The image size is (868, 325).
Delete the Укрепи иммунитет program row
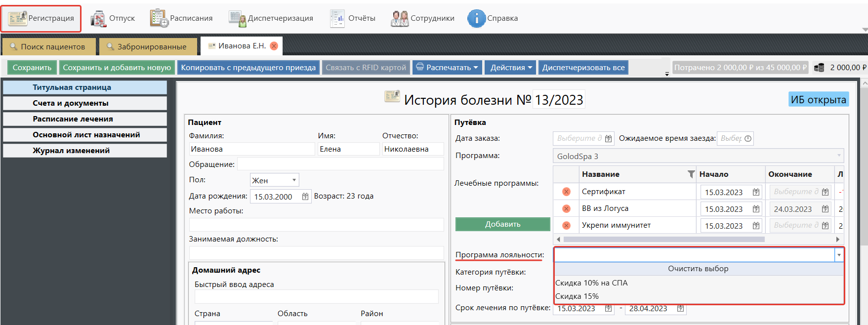click(x=566, y=225)
